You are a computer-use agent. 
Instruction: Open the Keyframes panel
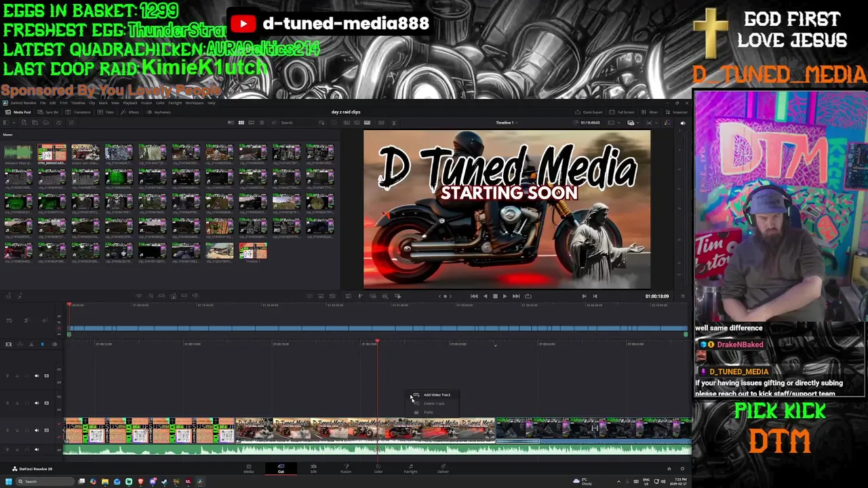coord(159,112)
